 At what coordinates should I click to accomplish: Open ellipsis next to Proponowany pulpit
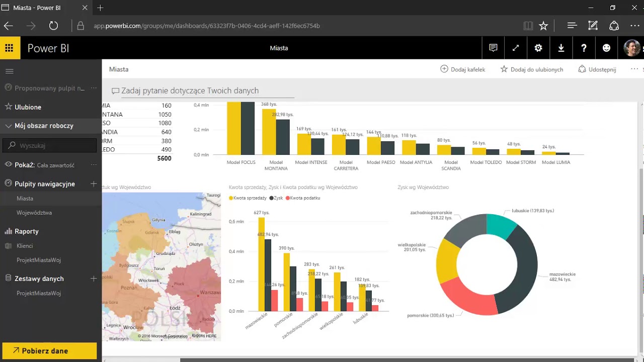(94, 88)
